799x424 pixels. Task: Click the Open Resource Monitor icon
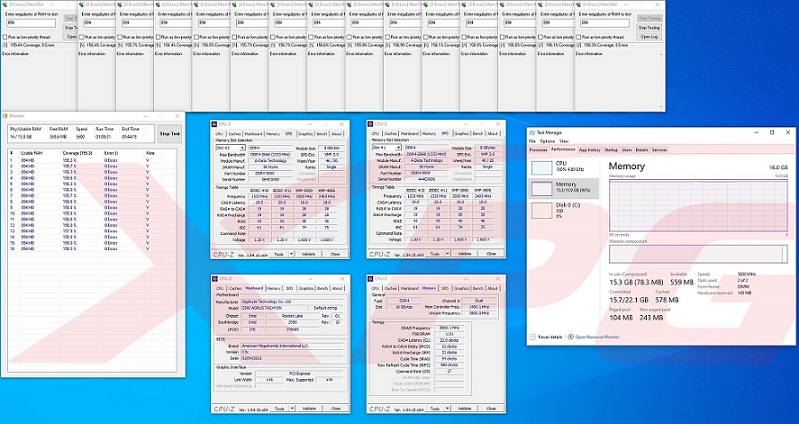573,337
